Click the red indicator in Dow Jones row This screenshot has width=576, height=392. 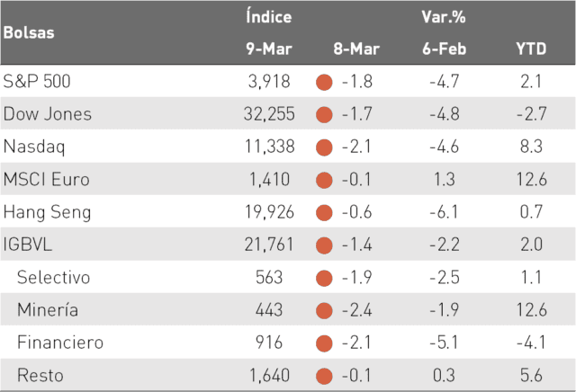coord(324,115)
